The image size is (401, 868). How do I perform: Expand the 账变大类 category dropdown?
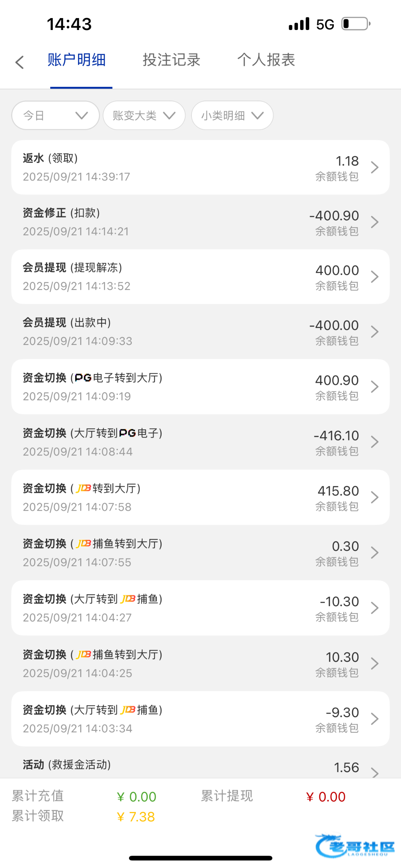[144, 115]
